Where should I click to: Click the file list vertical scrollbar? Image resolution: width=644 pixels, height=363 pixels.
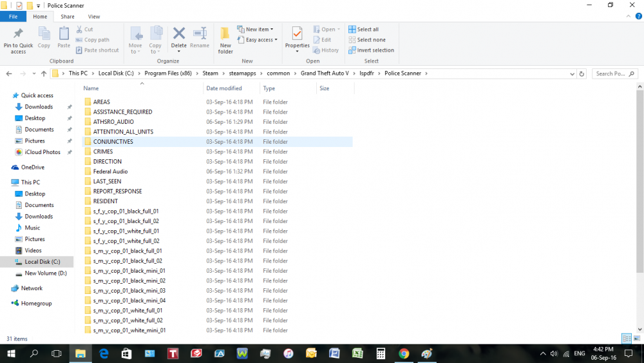coord(640,181)
